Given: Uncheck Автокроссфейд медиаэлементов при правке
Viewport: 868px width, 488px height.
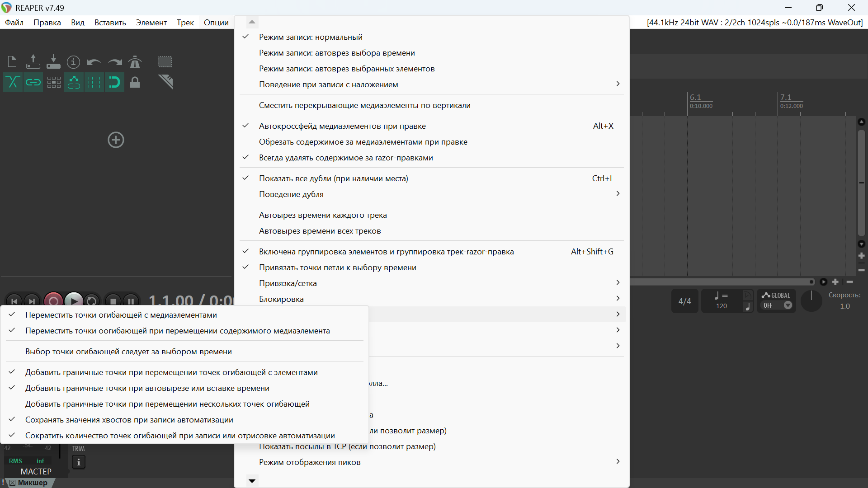Looking at the screenshot, I should [x=342, y=126].
